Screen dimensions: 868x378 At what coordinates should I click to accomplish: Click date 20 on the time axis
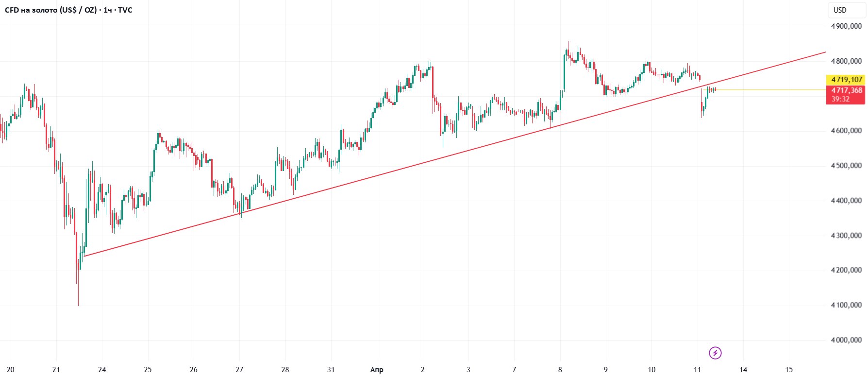pyautogui.click(x=10, y=370)
